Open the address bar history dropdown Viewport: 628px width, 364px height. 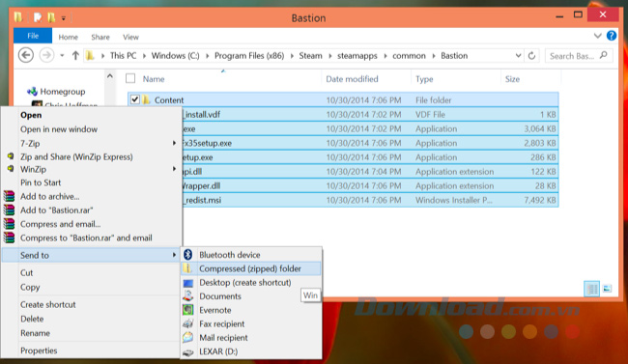[x=518, y=56]
